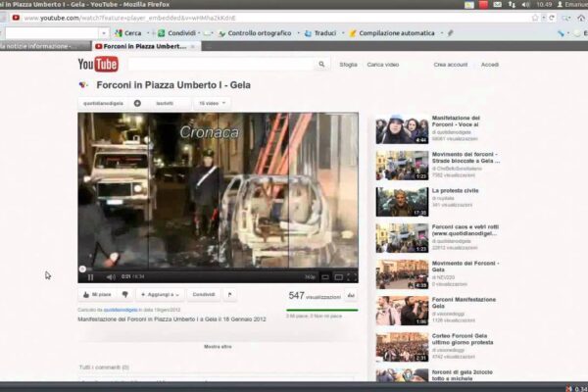Expand description with Mostra altro
The height and width of the screenshot is (392, 588).
(x=218, y=346)
